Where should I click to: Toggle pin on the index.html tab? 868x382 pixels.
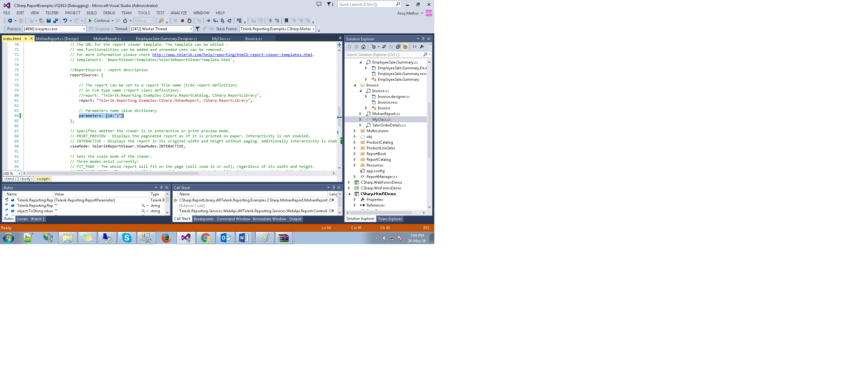(26, 39)
